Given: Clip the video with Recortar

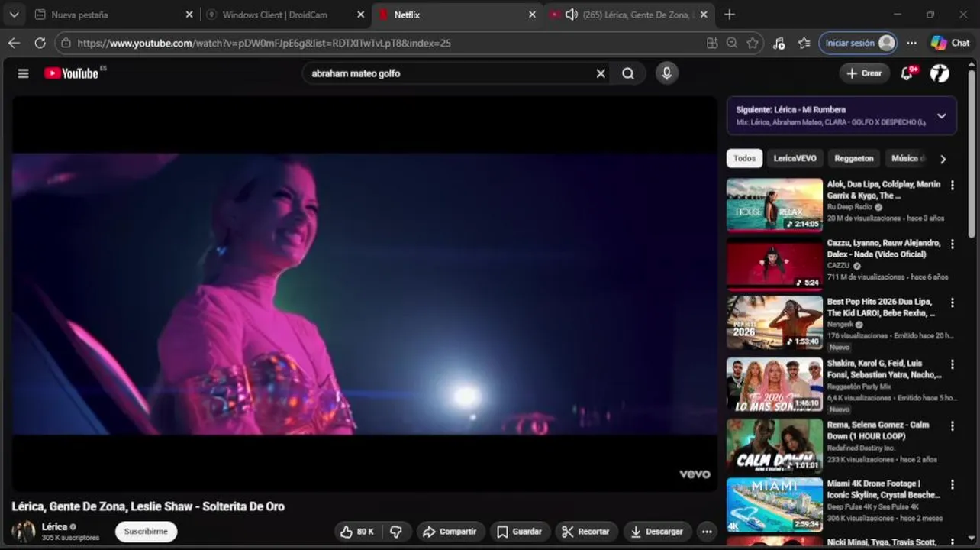Looking at the screenshot, I should tap(586, 532).
